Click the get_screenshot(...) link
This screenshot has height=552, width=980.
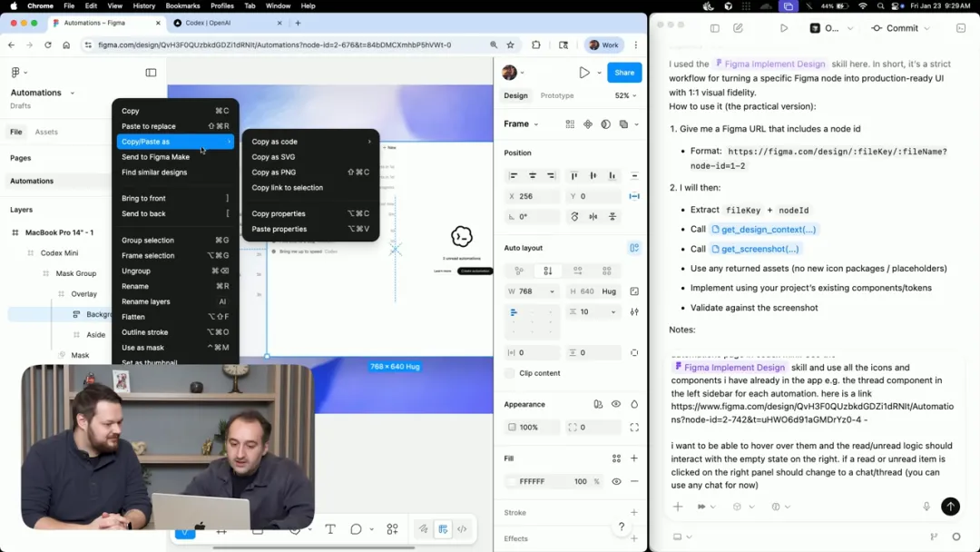click(755, 249)
